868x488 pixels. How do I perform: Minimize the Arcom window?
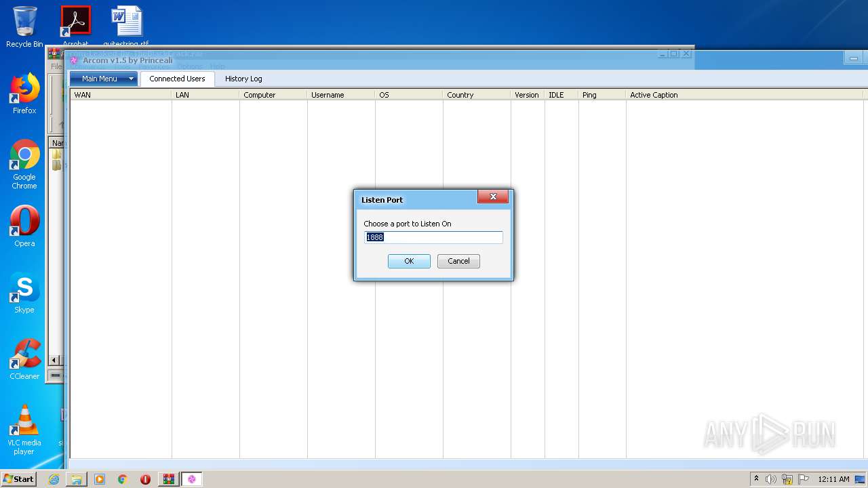coord(854,59)
